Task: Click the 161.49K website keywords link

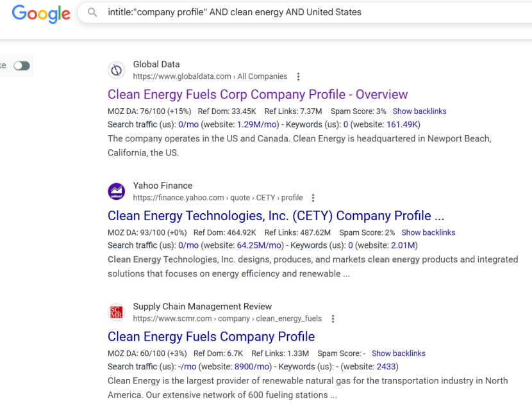Action: pyautogui.click(x=402, y=124)
